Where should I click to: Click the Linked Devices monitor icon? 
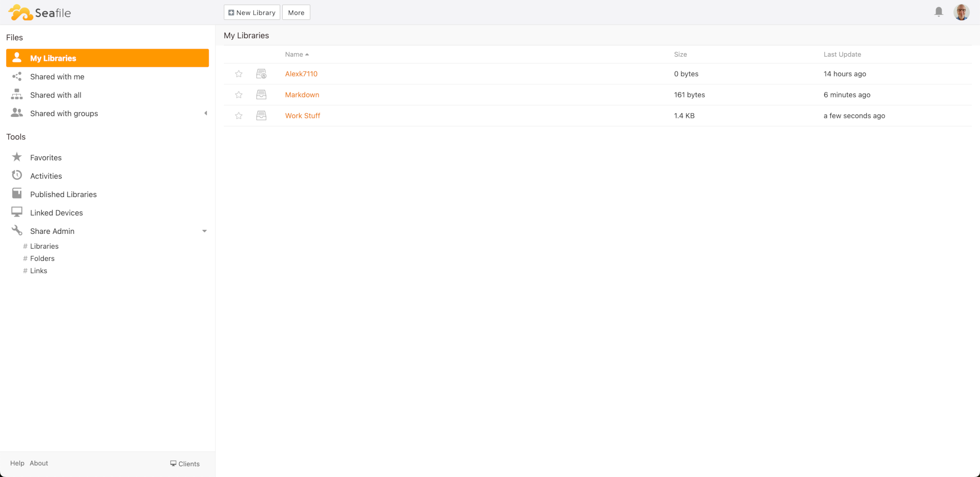[x=17, y=212]
